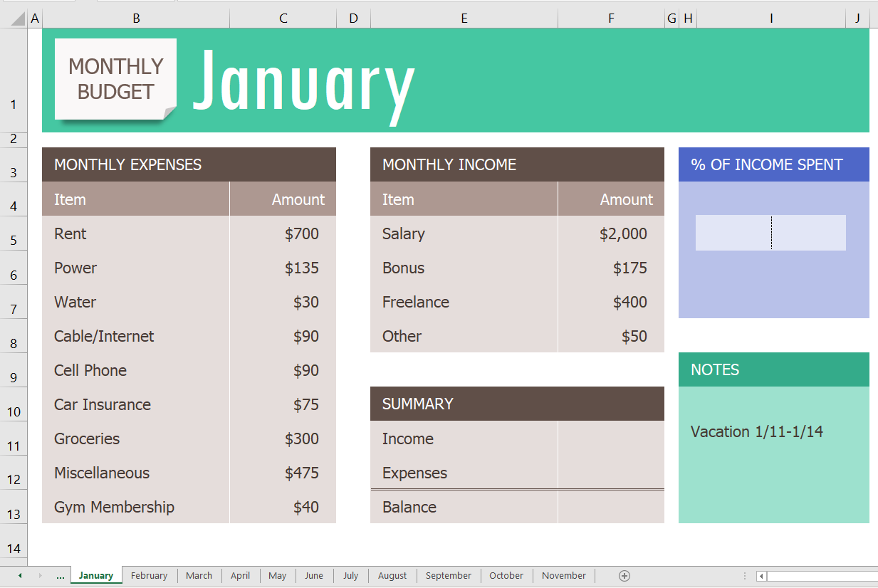Select the Bonus income cell
Screen dimensions: 878x588
464,268
